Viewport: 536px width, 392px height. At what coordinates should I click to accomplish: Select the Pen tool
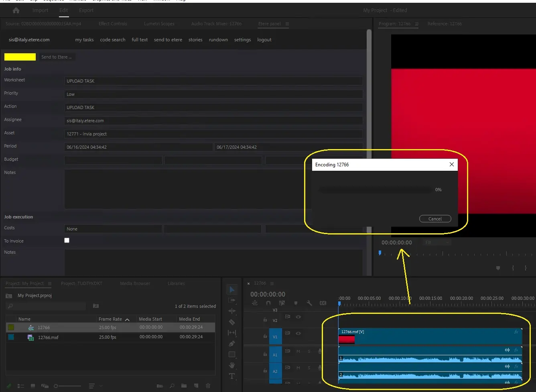(x=232, y=344)
